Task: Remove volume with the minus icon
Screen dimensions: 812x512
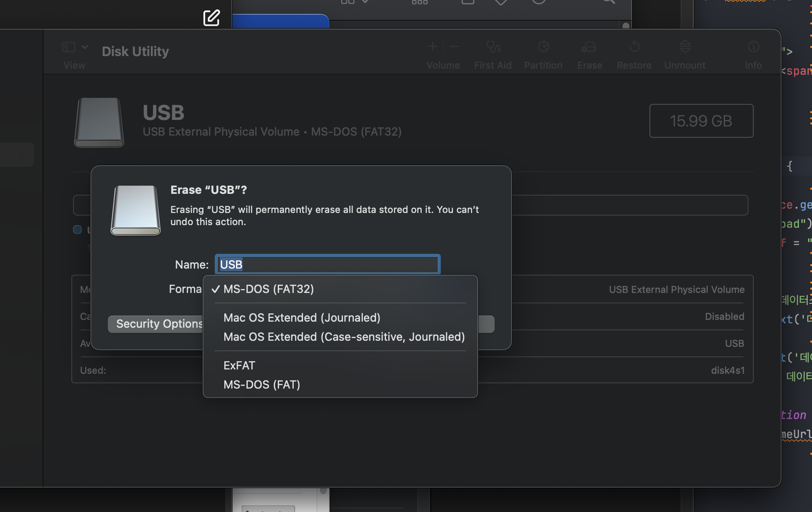Action: coord(454,47)
